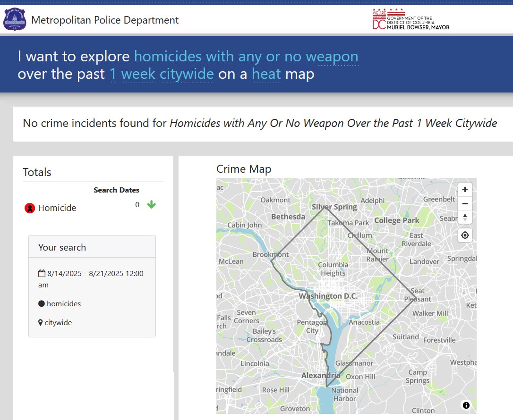Screen dimensions: 513x420
Task: Click Oxon Hill label on the map
Action: coord(360,377)
